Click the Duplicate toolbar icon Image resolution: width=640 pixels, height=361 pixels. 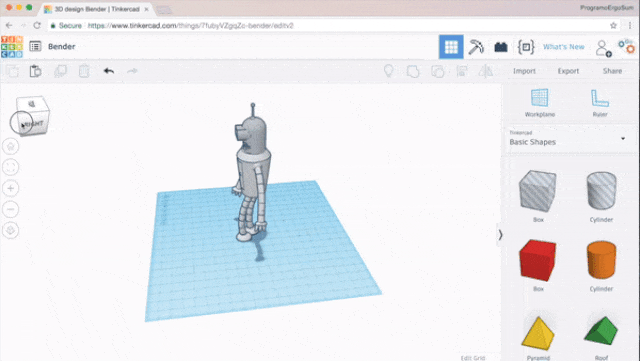pos(60,71)
